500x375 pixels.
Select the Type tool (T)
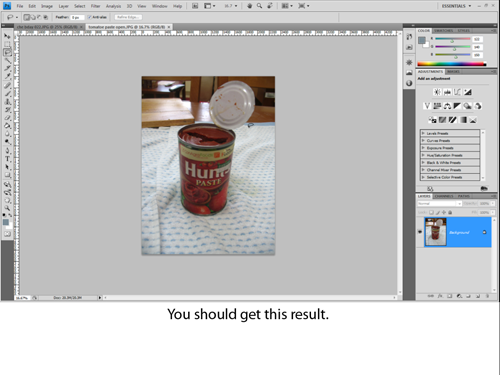[x=7, y=159]
